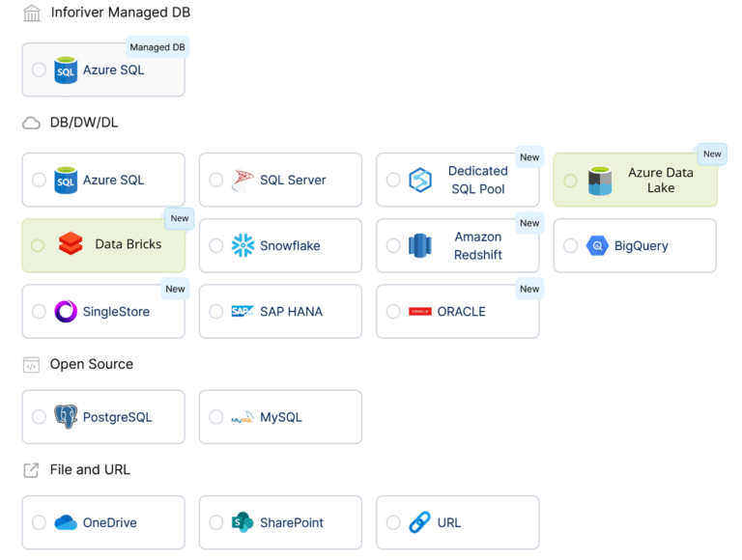Viewport: 742px width, 560px height.
Task: Click the URL chain link icon
Action: click(419, 522)
